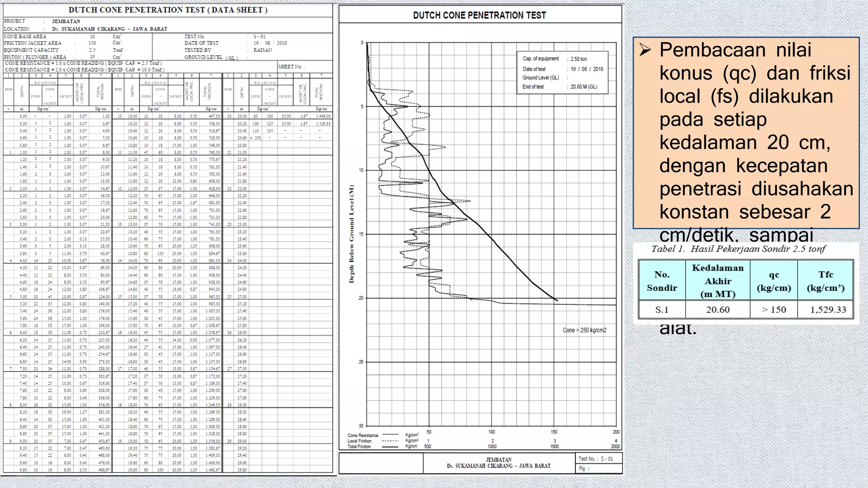The width and height of the screenshot is (868, 488).
Task: Click the 'Tabel 1. Hasil Pekerjaan Sondir' caption
Action: pos(738,249)
